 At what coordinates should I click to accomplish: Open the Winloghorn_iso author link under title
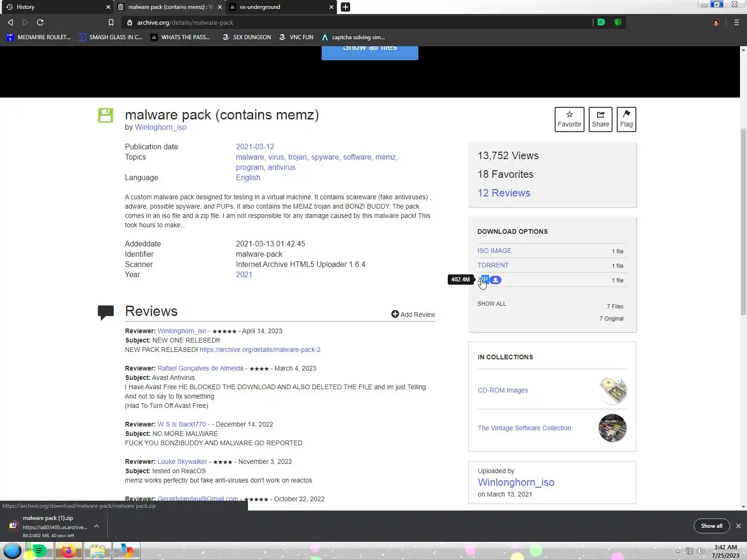click(x=161, y=127)
